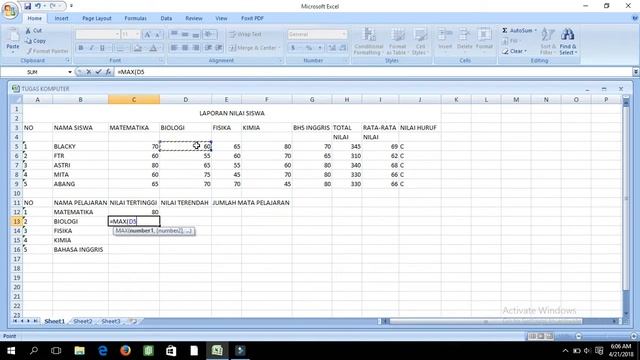Click the Save icon in Quick Access toolbar
This screenshot has width=640, height=360.
coord(27,6)
